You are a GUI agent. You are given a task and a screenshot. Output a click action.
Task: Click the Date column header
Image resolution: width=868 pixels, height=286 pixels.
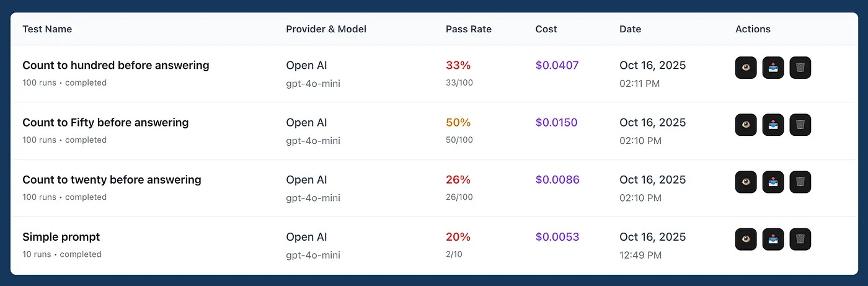[630, 29]
